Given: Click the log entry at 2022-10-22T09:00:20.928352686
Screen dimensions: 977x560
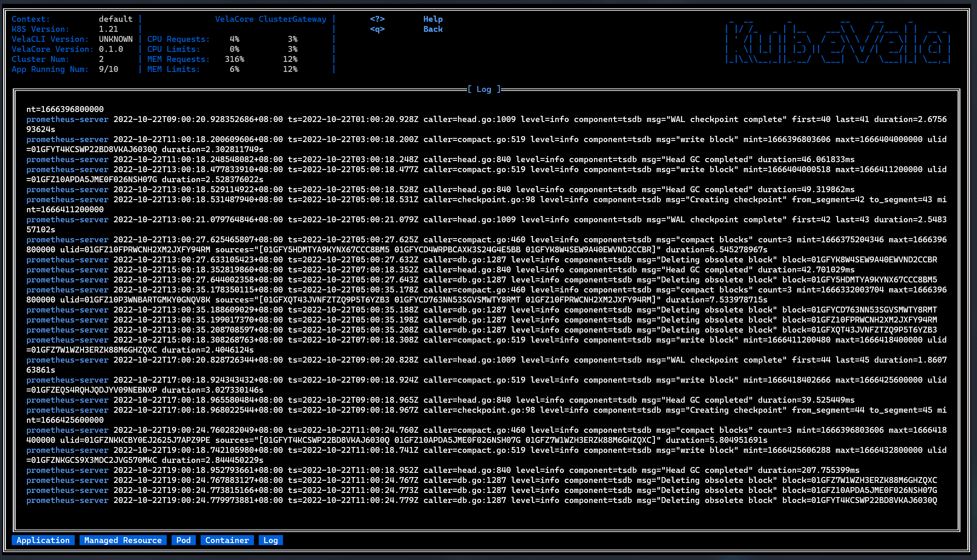Looking at the screenshot, I should [486, 124].
